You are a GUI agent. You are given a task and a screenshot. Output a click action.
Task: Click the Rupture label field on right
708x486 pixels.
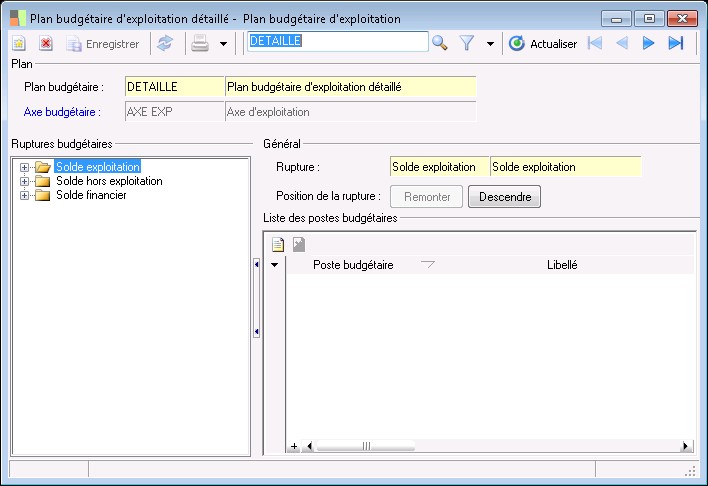[x=566, y=167]
